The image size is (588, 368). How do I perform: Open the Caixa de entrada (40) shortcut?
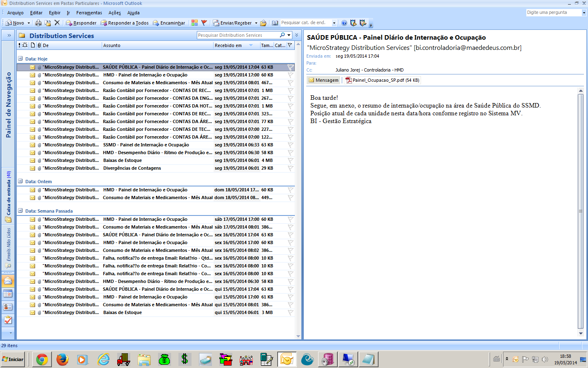pyautogui.click(x=9, y=196)
